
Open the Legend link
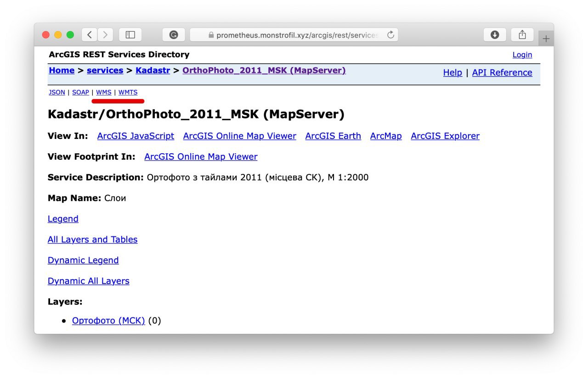click(x=63, y=219)
